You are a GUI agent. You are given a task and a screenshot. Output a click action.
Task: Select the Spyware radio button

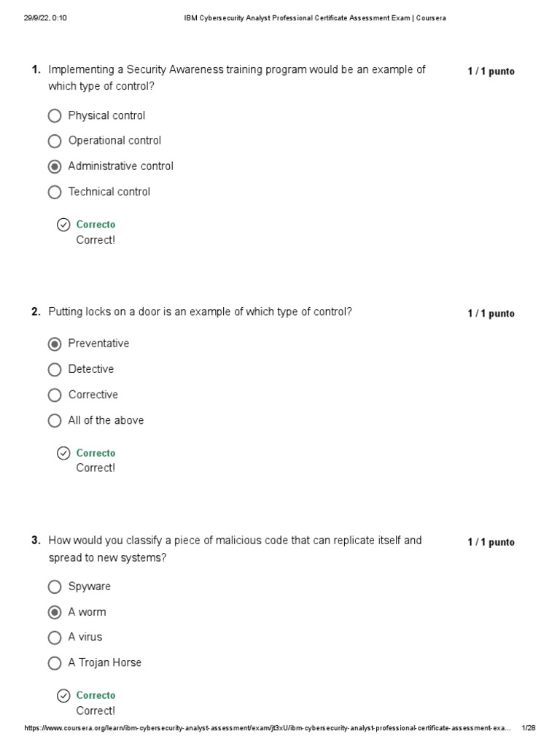coord(55,587)
